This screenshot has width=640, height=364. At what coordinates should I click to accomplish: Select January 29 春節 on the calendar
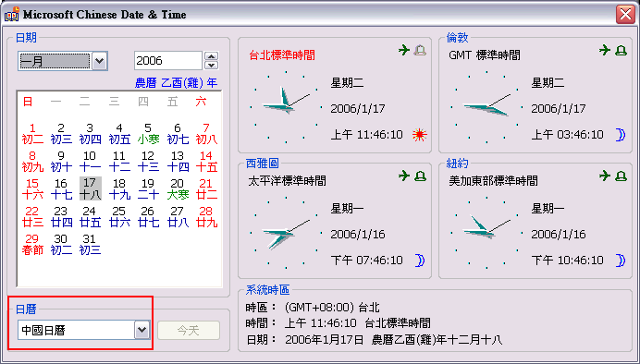(x=32, y=244)
